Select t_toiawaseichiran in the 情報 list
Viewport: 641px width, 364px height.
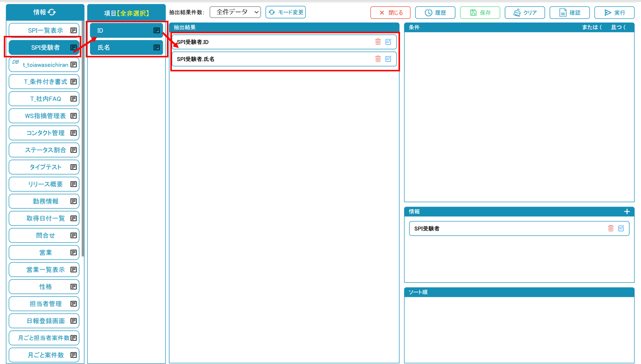(44, 65)
